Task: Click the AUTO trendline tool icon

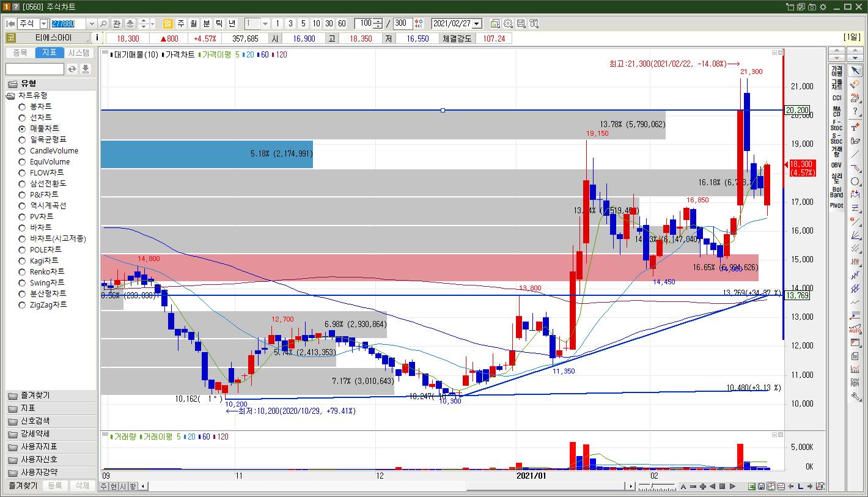Action: click(855, 329)
